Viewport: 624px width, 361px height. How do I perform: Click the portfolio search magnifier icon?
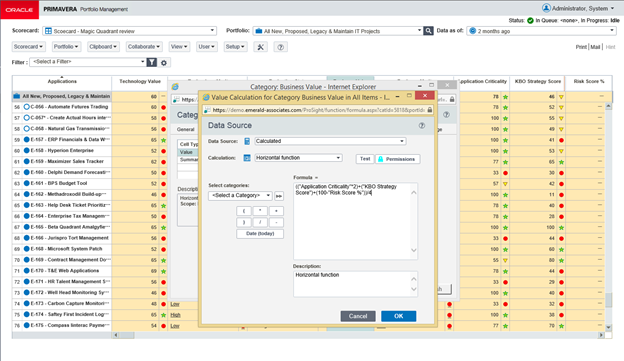(428, 31)
